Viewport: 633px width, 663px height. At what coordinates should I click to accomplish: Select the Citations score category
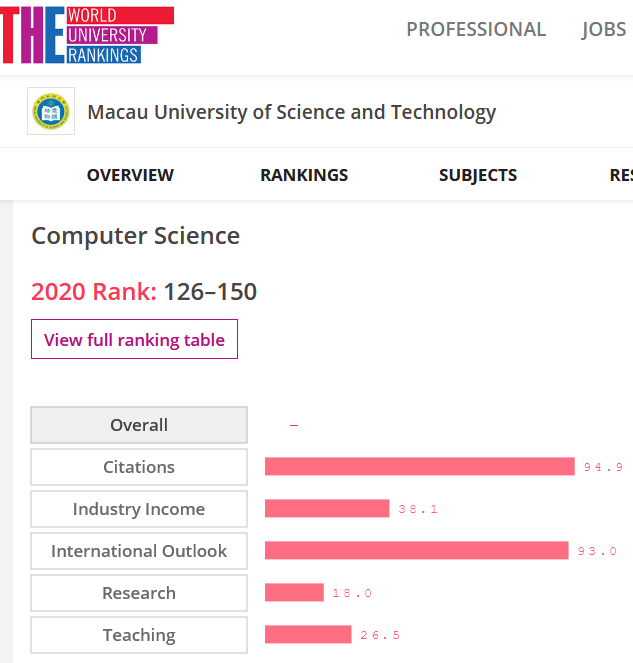click(139, 467)
